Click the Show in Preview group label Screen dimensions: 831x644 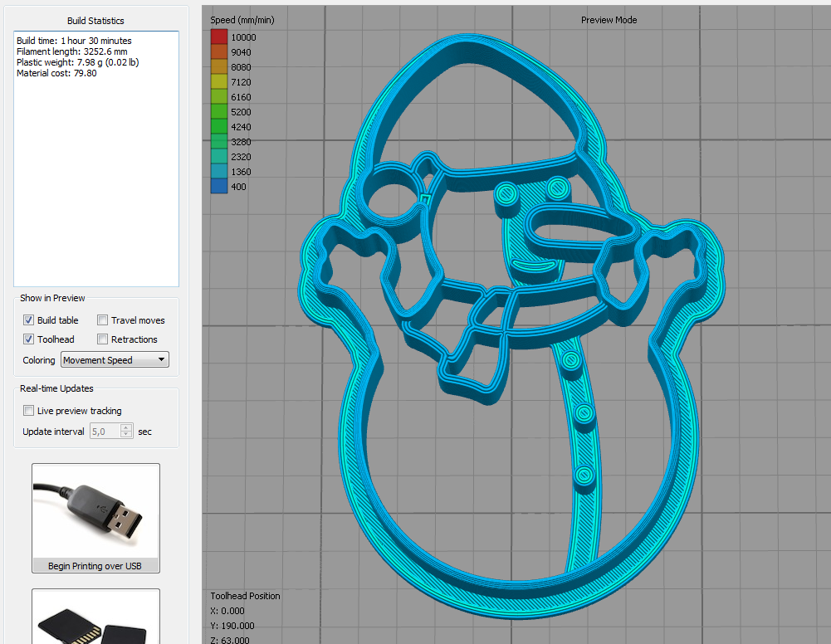coord(52,298)
